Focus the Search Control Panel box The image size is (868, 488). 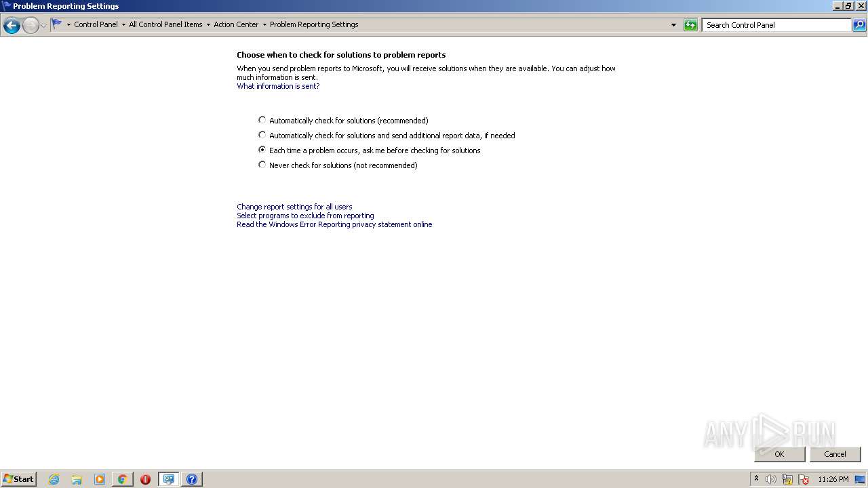[x=776, y=25]
